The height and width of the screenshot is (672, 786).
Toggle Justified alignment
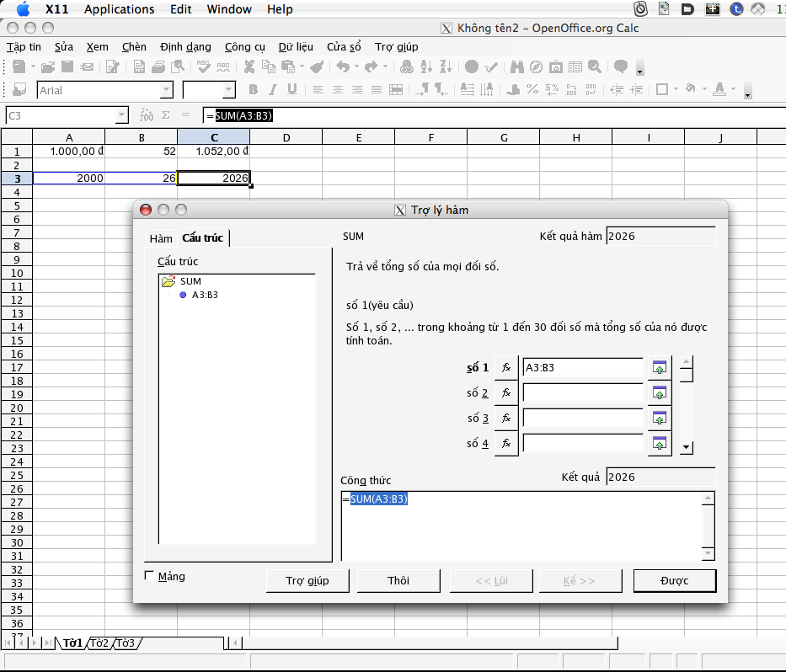click(377, 90)
